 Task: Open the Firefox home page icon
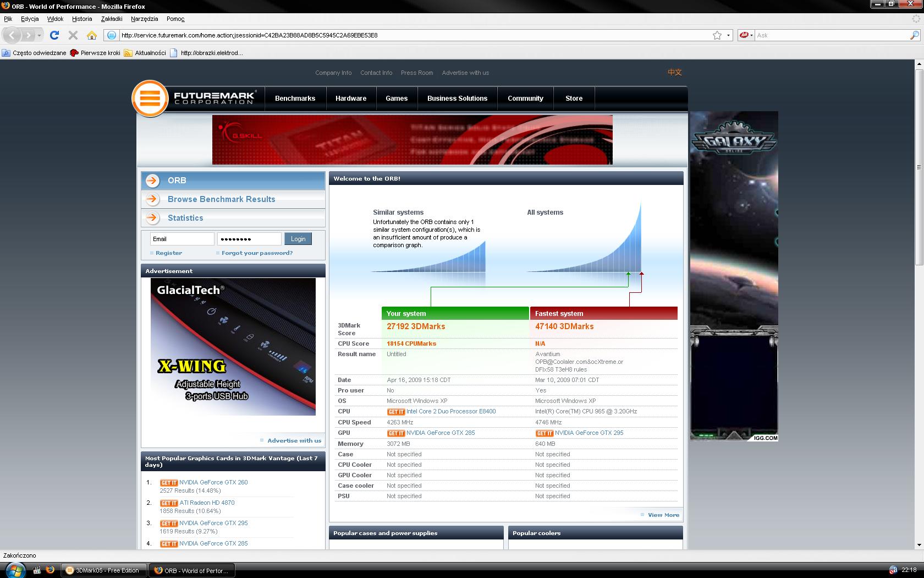(x=91, y=35)
